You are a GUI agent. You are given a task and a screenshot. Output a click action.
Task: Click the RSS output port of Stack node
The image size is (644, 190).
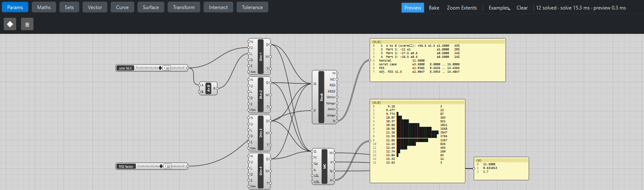click(337, 85)
